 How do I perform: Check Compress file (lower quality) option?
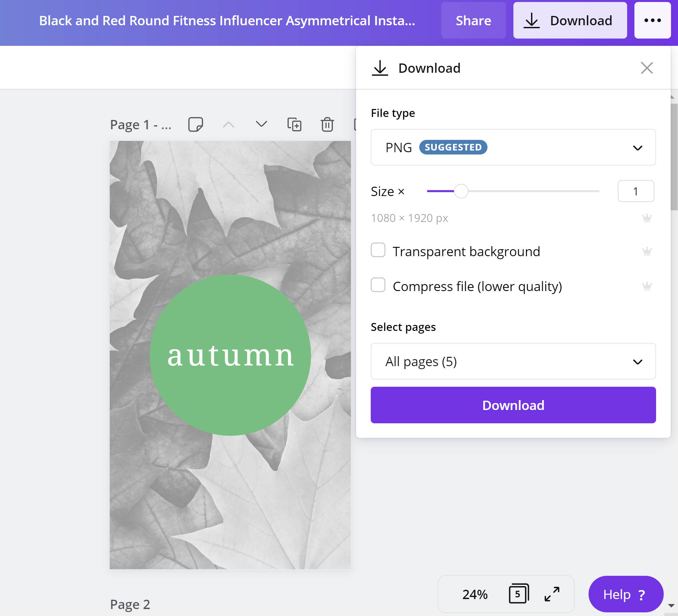click(378, 285)
